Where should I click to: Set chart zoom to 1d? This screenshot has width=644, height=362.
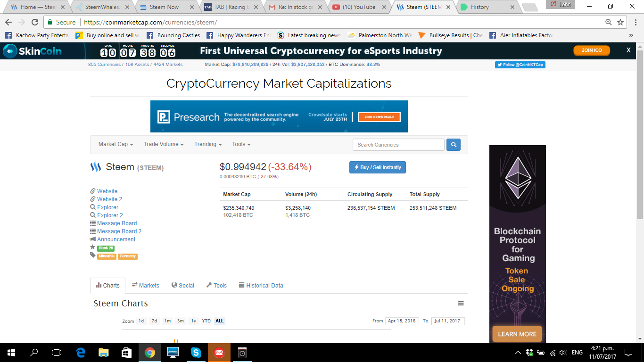tap(141, 321)
